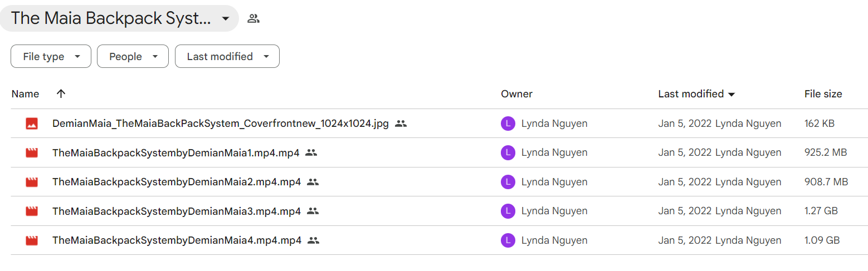Click owner avatar in the Coverfrontnew jpg row
Image resolution: width=868 pixels, height=271 pixels.
(x=508, y=124)
